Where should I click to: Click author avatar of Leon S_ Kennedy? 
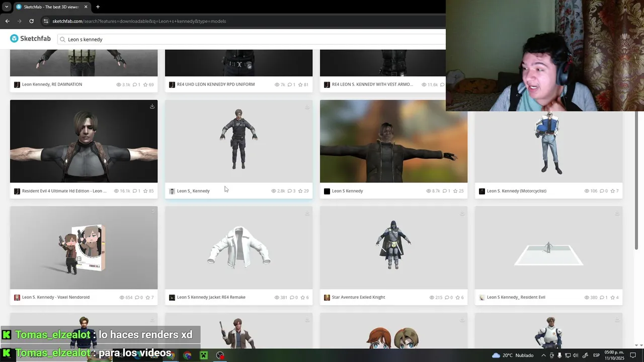click(172, 191)
